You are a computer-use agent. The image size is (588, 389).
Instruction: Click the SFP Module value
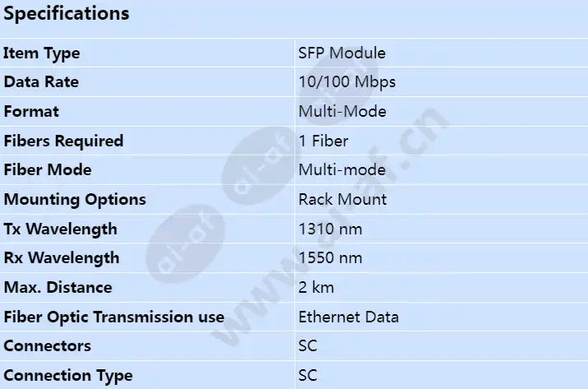point(342,53)
